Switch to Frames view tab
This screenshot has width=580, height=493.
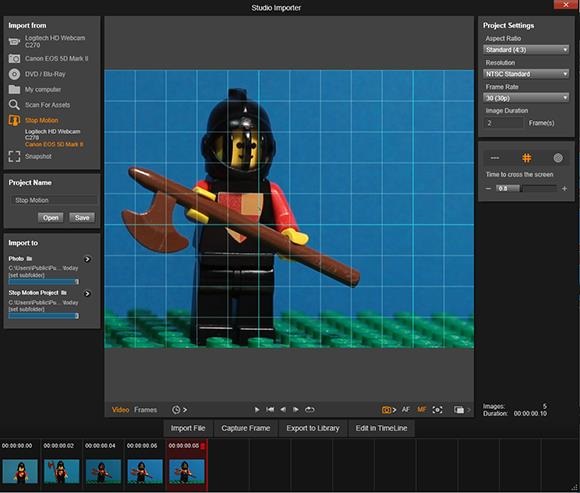click(145, 410)
